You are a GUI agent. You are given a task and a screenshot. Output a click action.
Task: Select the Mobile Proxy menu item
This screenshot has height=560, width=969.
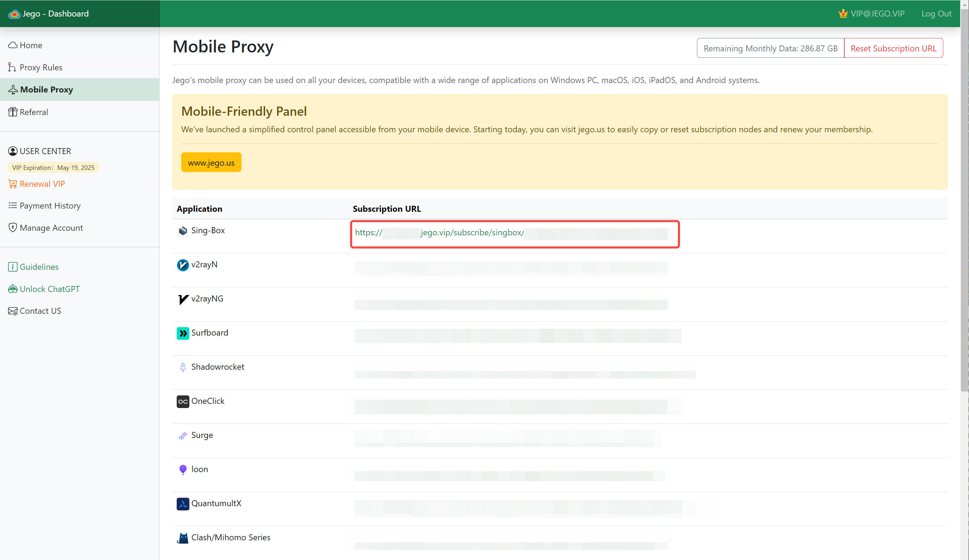[80, 90]
